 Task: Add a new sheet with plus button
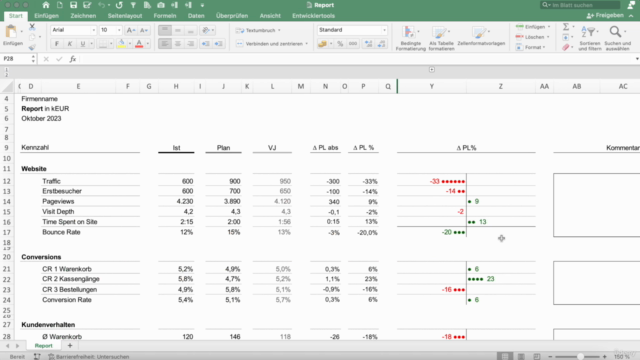(x=70, y=346)
